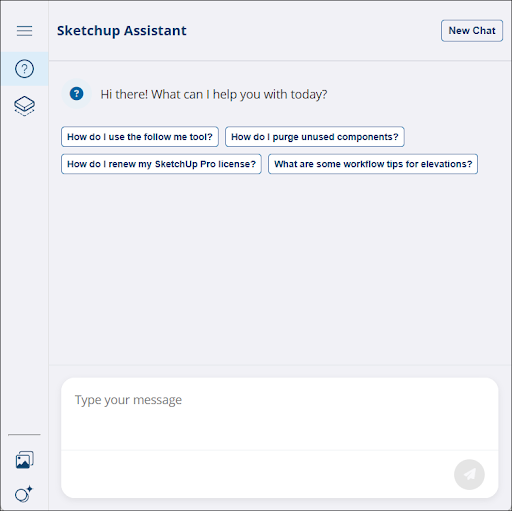Click 'Hi there! What can I help you with today?'
The width and height of the screenshot is (512, 511).
[214, 94]
